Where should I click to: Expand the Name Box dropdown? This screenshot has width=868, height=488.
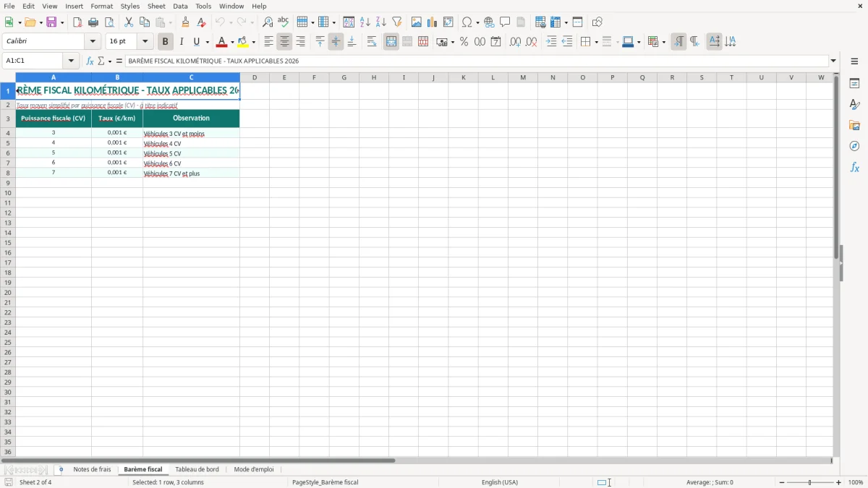click(71, 61)
